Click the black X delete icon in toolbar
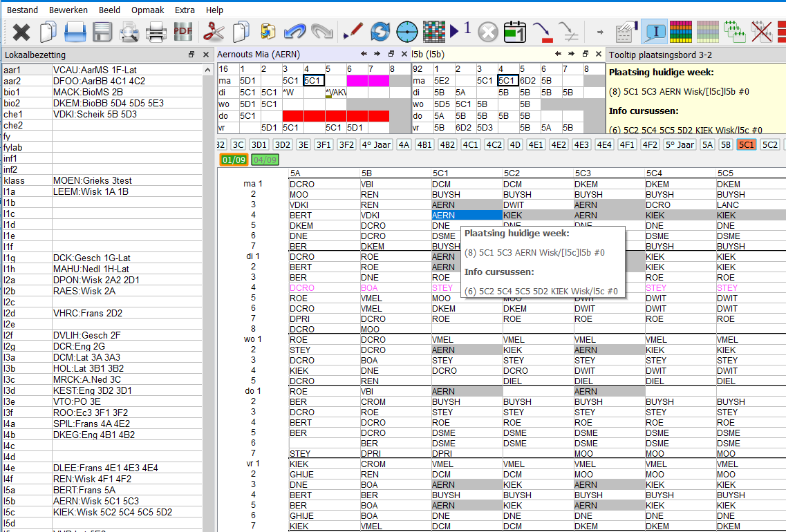The height and width of the screenshot is (532, 786). tap(21, 32)
